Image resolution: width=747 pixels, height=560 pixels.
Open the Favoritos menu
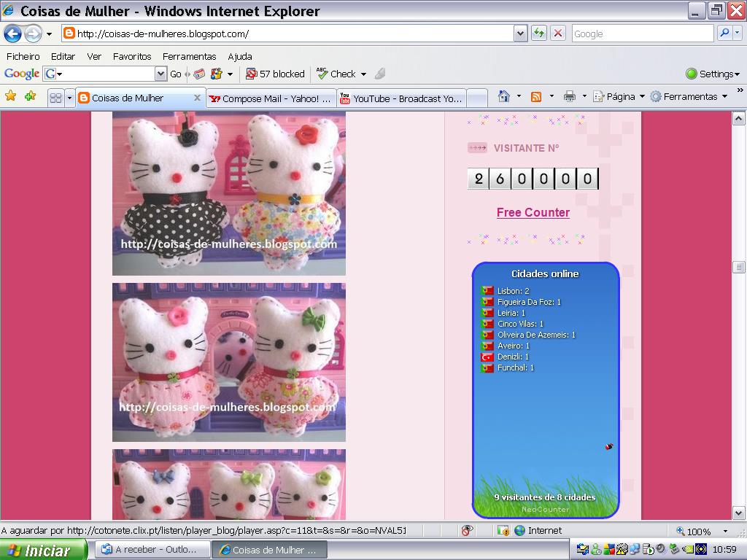coord(132,56)
